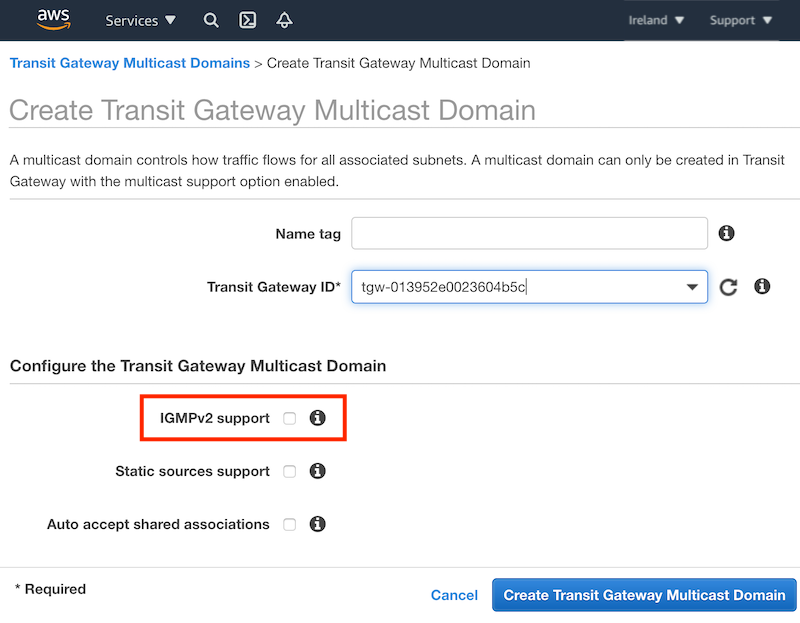Navigate to Transit Gateway Multicast Domains breadcrumb
The height and width of the screenshot is (623, 800).
129,63
